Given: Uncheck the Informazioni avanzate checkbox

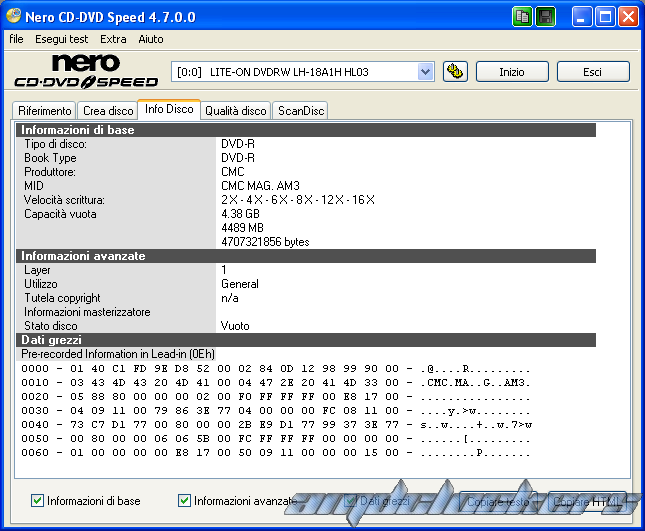Looking at the screenshot, I should click(185, 500).
